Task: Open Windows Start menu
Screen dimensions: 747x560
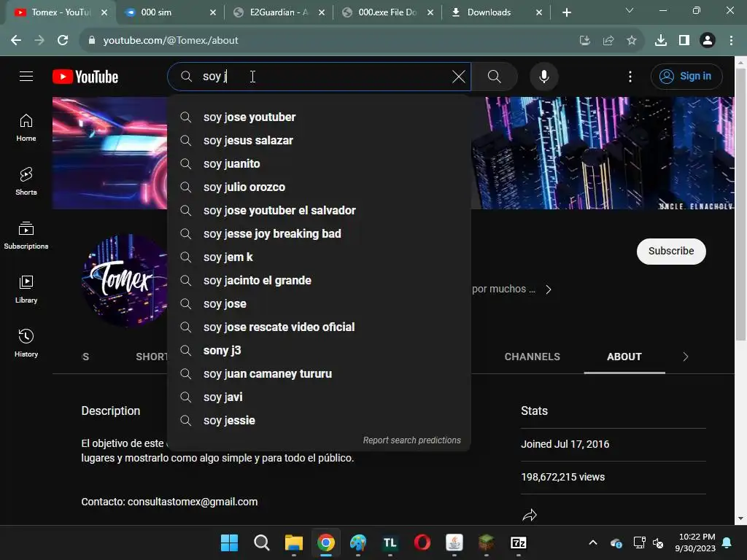Action: coord(229,542)
